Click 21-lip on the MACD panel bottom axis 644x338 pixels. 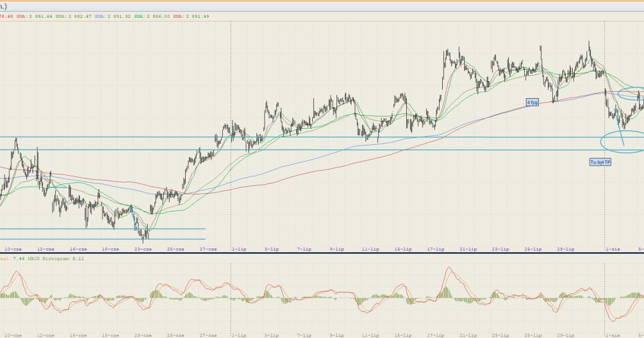point(468,335)
